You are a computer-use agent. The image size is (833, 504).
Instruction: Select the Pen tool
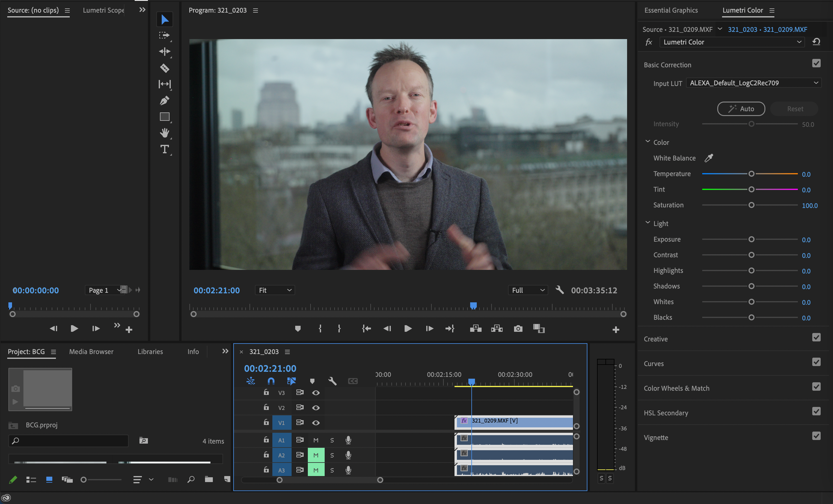coord(165,100)
